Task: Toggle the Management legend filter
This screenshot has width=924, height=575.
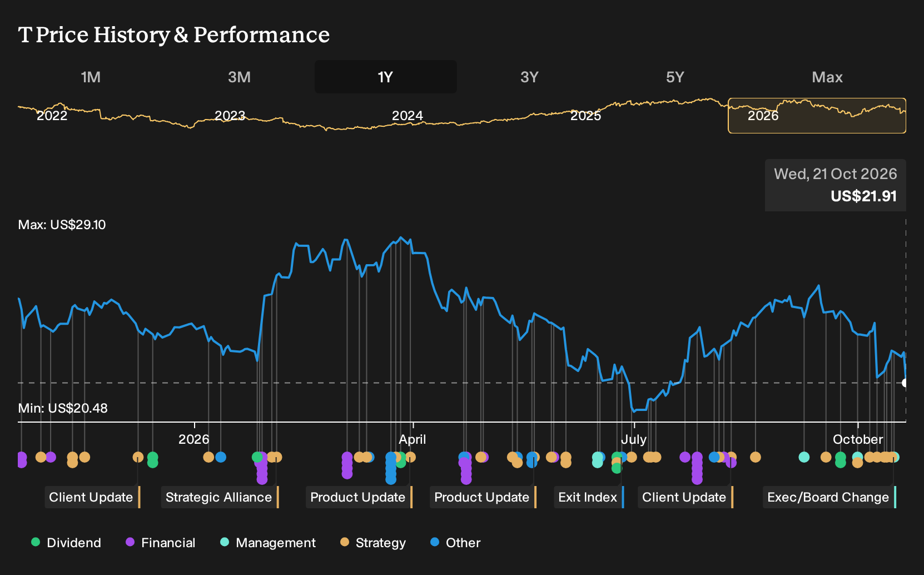Action: [267, 543]
